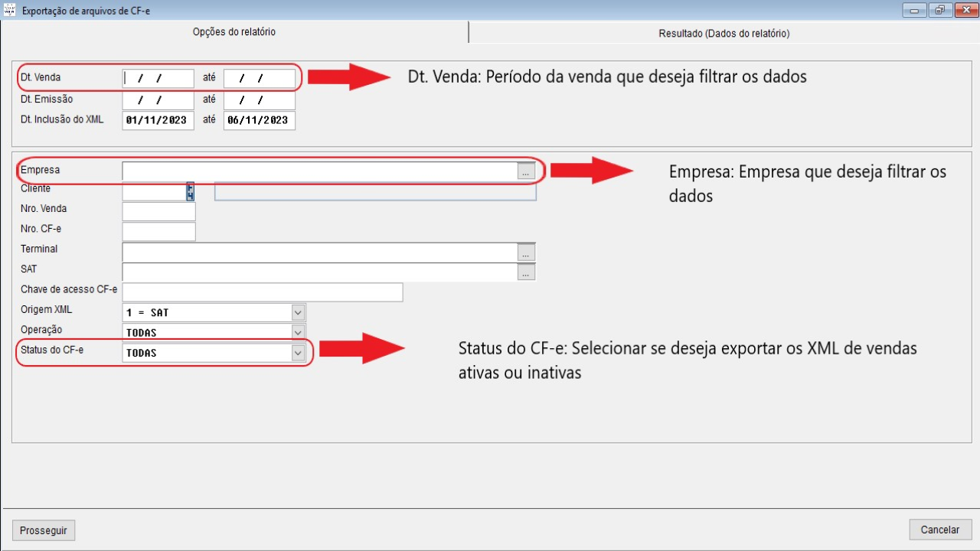Click the Prosseguir button
Image resolution: width=980 pixels, height=551 pixels.
click(44, 530)
